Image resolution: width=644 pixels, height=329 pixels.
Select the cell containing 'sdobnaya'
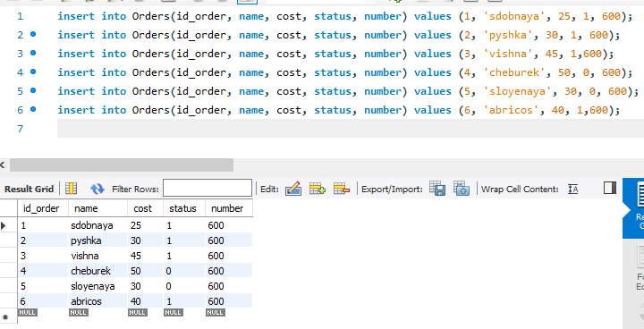(97, 225)
